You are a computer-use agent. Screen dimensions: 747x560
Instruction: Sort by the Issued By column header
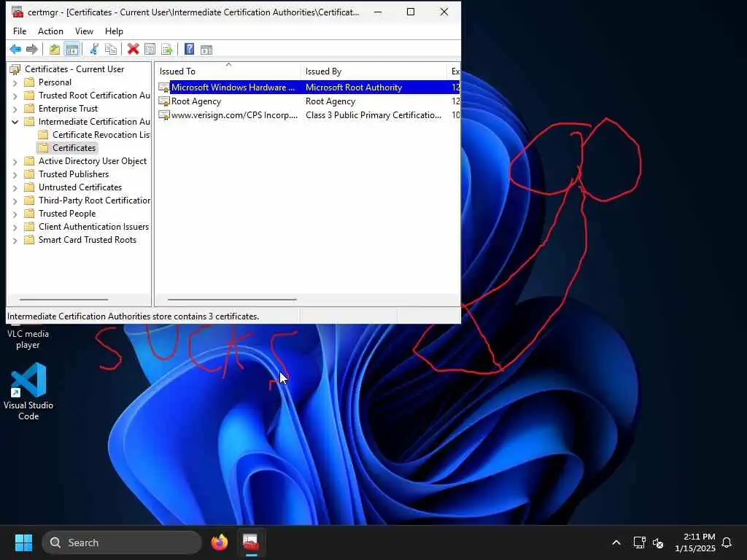click(x=373, y=71)
